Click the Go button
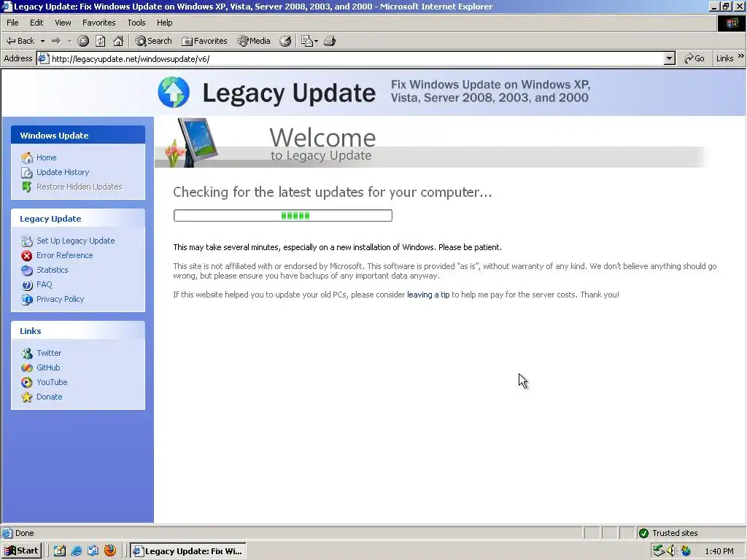This screenshot has width=747, height=560. coord(694,58)
